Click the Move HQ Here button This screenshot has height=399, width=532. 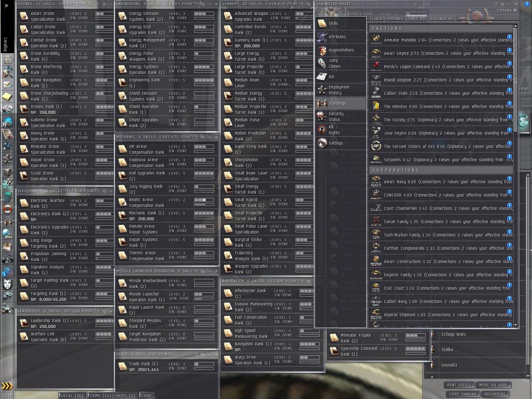pyautogui.click(x=493, y=385)
